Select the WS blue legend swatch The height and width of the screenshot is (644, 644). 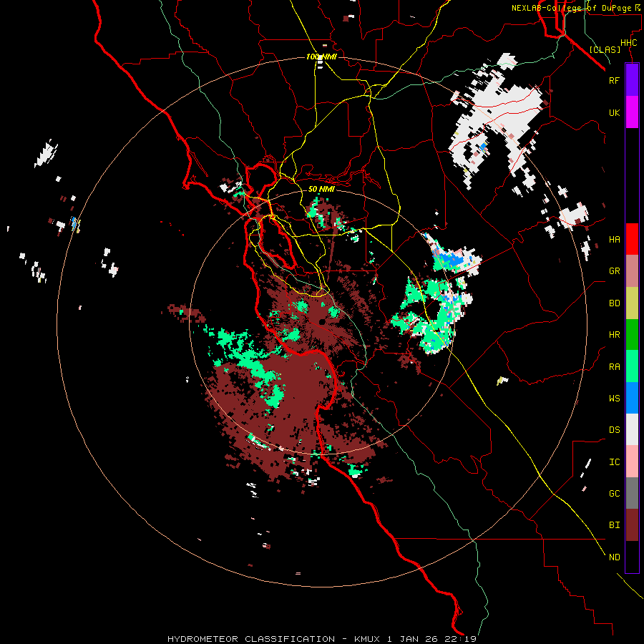coord(632,398)
